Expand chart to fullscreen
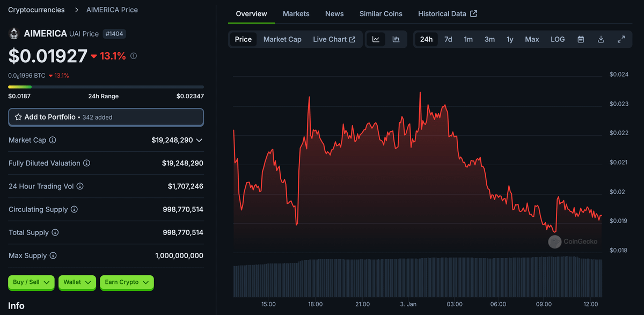The height and width of the screenshot is (315, 644). [x=621, y=39]
